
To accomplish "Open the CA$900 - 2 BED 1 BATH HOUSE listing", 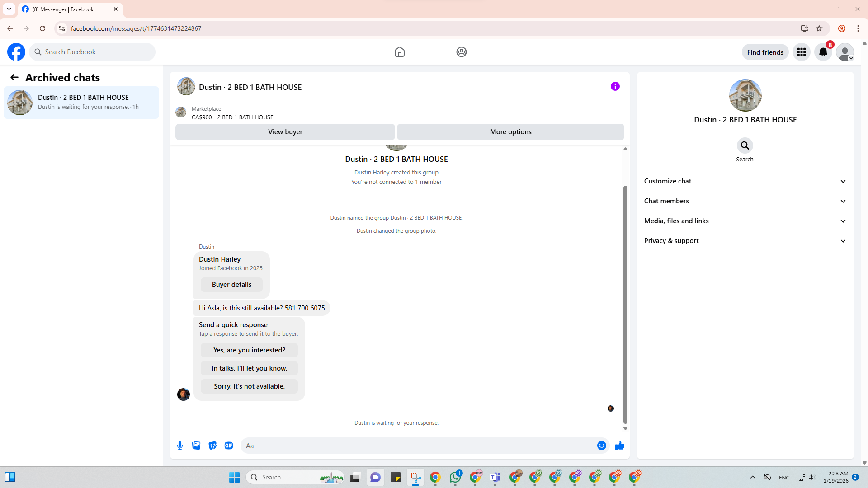I will 232,117.
